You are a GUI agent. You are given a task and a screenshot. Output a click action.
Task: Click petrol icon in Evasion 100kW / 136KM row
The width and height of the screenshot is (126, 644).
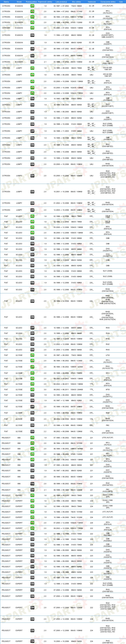click(32, 28)
